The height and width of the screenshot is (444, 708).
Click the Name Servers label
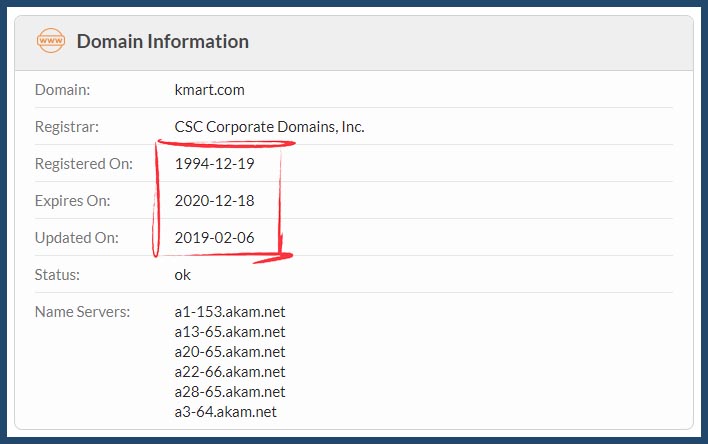82,312
